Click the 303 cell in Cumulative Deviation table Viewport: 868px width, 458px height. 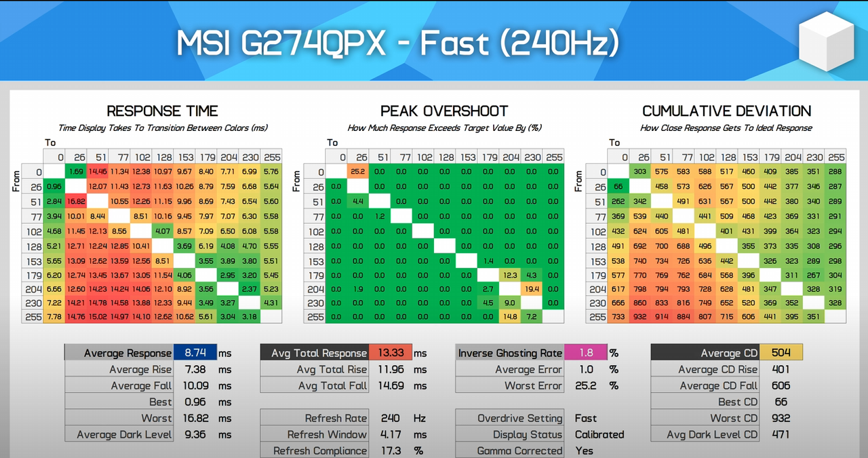640,172
